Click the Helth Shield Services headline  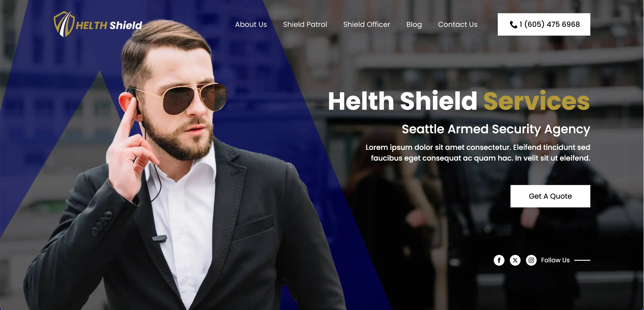(x=459, y=101)
